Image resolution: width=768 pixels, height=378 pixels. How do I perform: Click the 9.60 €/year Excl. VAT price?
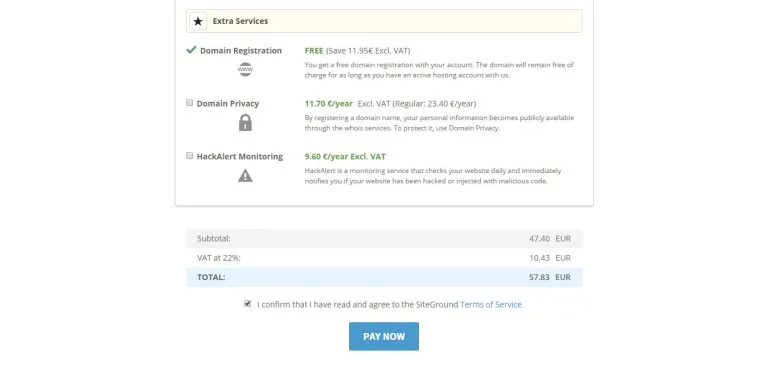[x=345, y=156]
